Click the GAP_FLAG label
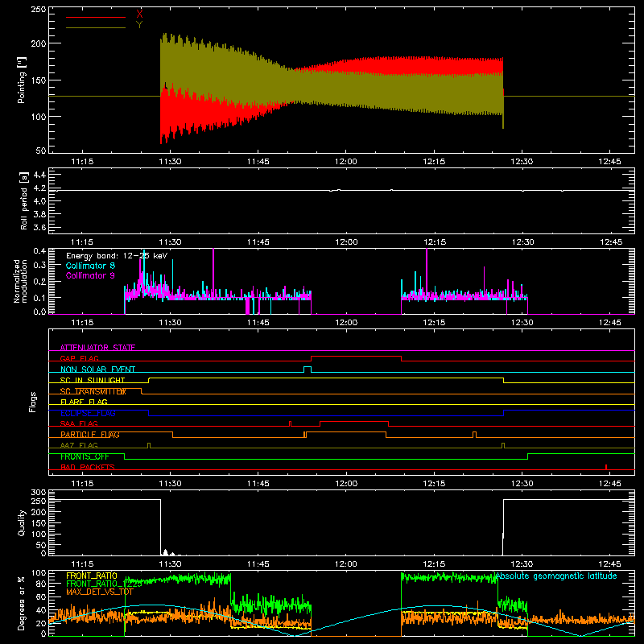Viewport: 644px width, 644px height. click(x=79, y=358)
